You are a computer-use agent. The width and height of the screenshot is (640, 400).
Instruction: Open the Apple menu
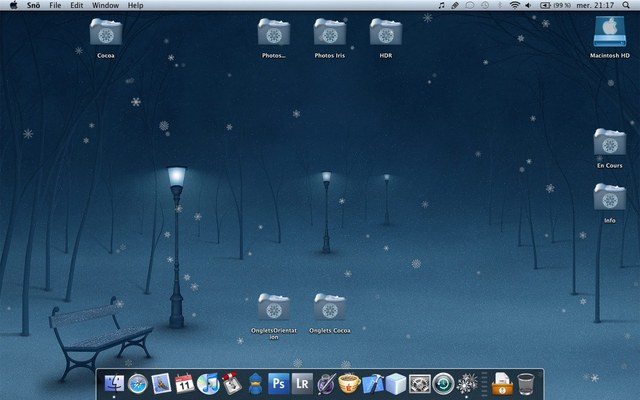click(13, 5)
